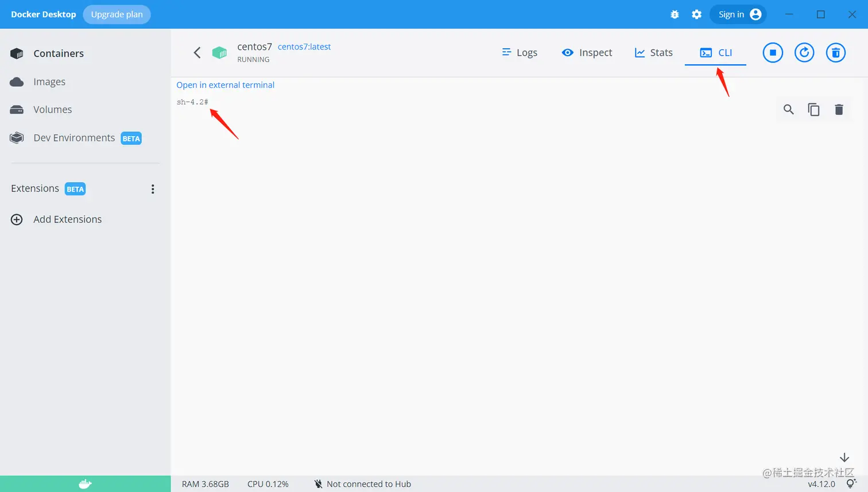Screen dimensions: 868x492
Task: Click the Docker Desktop title
Action: (x=44, y=14)
